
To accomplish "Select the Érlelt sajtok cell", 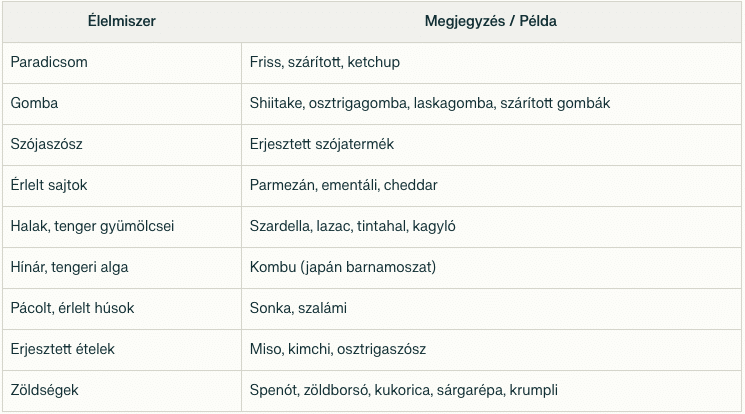I will click(x=122, y=186).
